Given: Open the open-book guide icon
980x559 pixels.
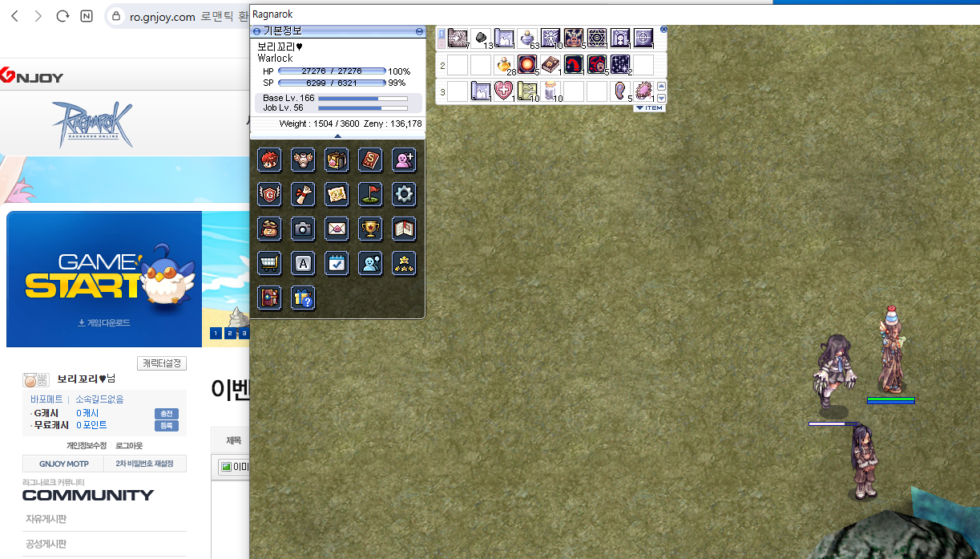Looking at the screenshot, I should click(x=404, y=229).
